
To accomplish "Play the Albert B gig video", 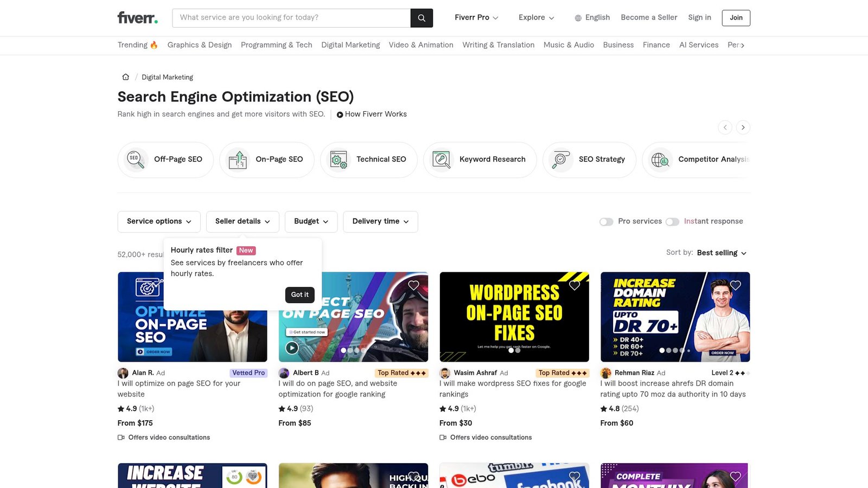I will 291,348.
